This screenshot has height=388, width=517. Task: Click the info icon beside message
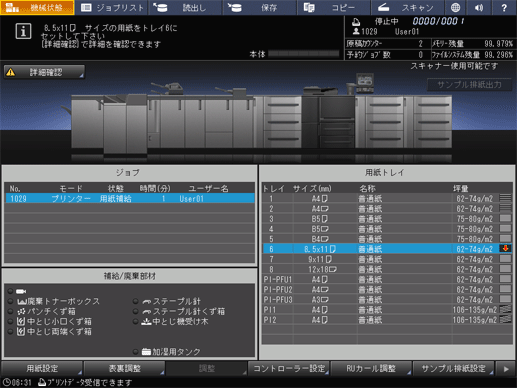click(x=23, y=31)
